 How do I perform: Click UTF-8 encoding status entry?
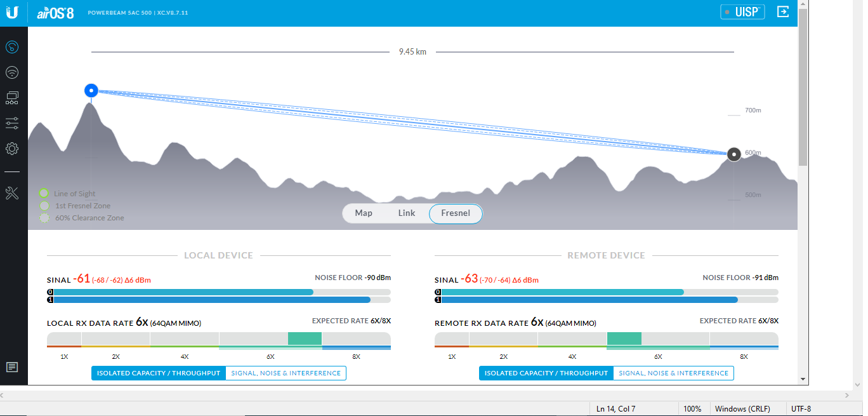[801, 409]
